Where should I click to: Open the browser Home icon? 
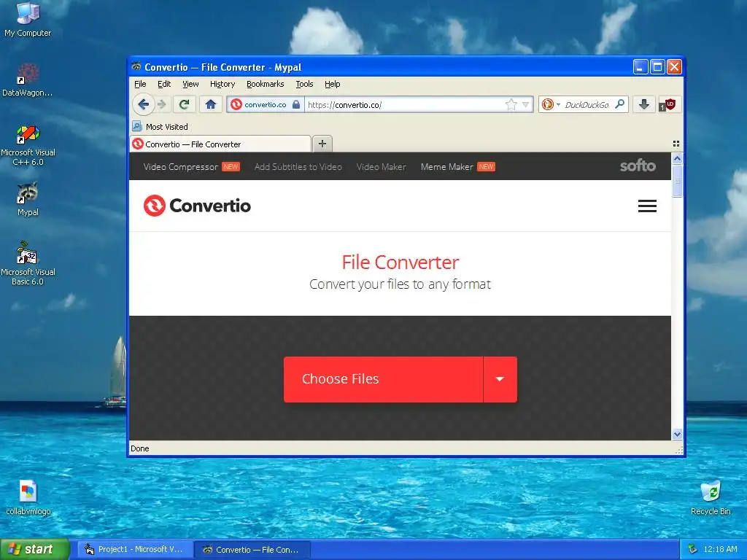coord(211,104)
